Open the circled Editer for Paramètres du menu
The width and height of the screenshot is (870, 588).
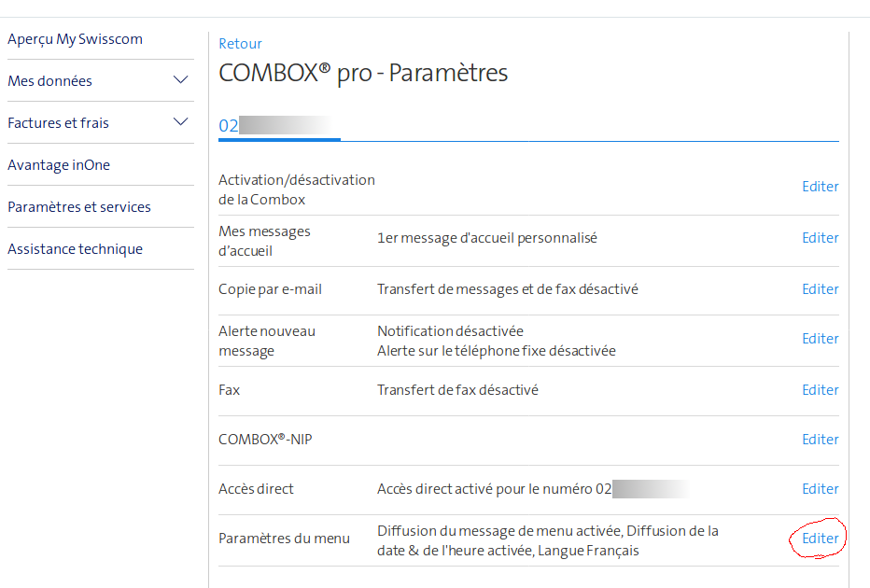pos(818,539)
